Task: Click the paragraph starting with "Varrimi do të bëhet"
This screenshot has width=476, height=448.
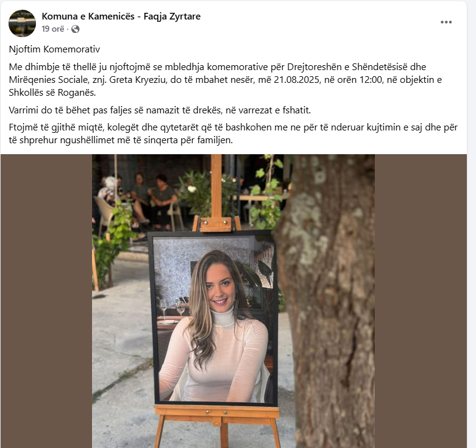Action: pos(160,110)
